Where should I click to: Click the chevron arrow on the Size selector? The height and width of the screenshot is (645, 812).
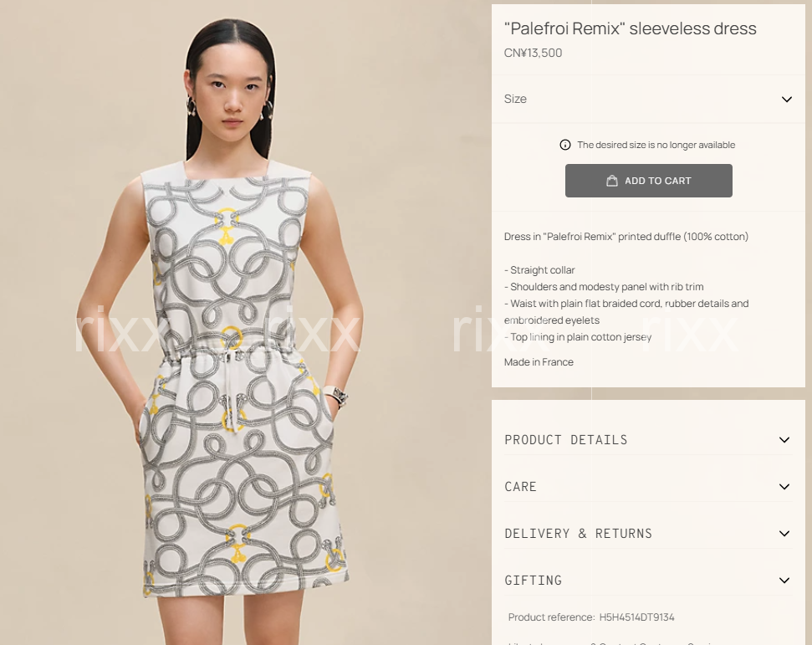tap(787, 100)
